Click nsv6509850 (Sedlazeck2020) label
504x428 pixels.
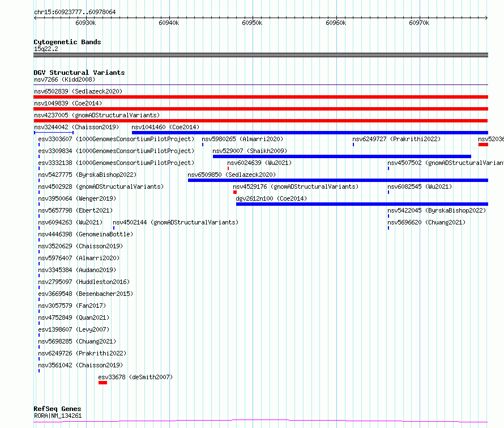[232, 175]
